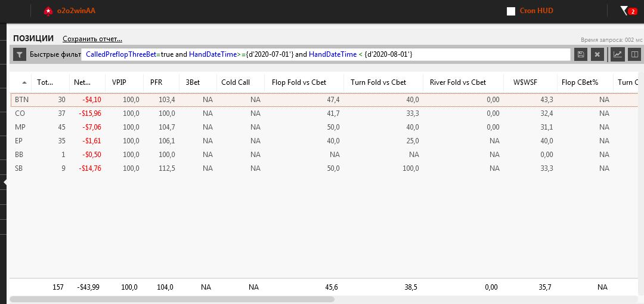Select player name o2o2winAA
The width and height of the screenshot is (644, 304).
pyautogui.click(x=76, y=11)
